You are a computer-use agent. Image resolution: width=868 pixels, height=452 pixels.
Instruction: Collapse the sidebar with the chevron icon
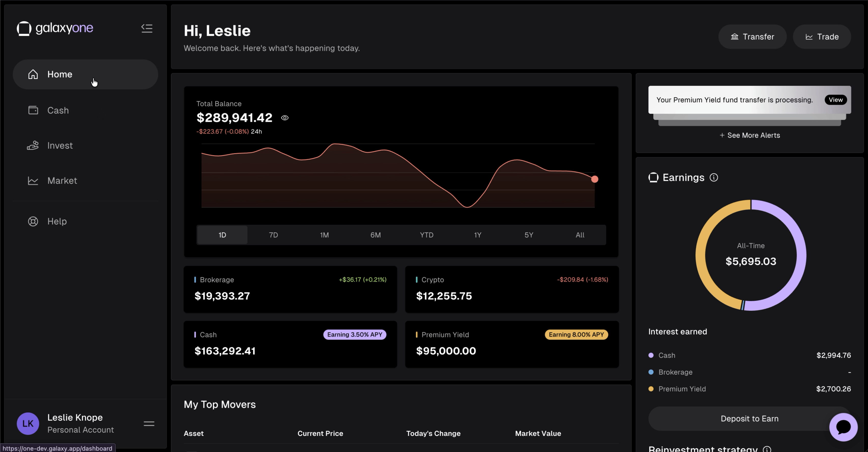tap(147, 28)
